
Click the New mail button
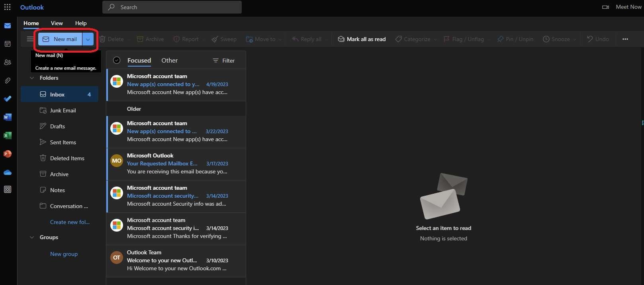click(x=60, y=39)
